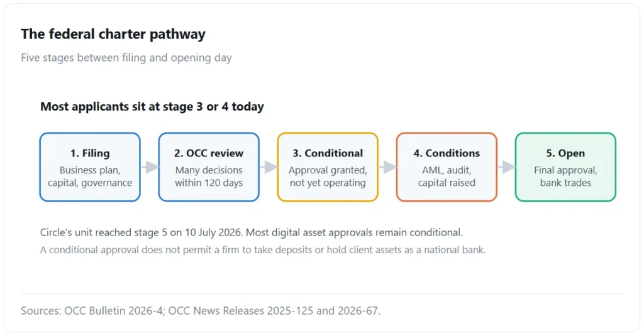Image resolution: width=644 pixels, height=336 pixels.
Task: Select the 2. OCC review stage box
Action: [209, 167]
